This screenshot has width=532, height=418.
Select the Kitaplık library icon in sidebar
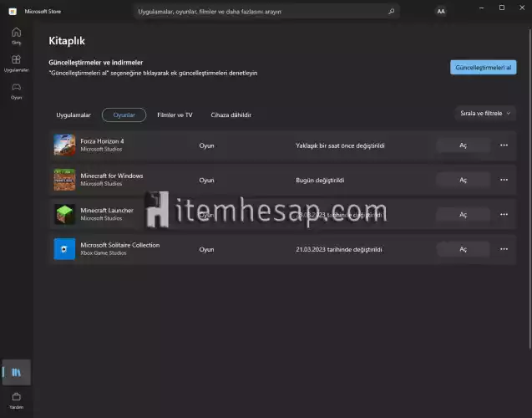(16, 371)
